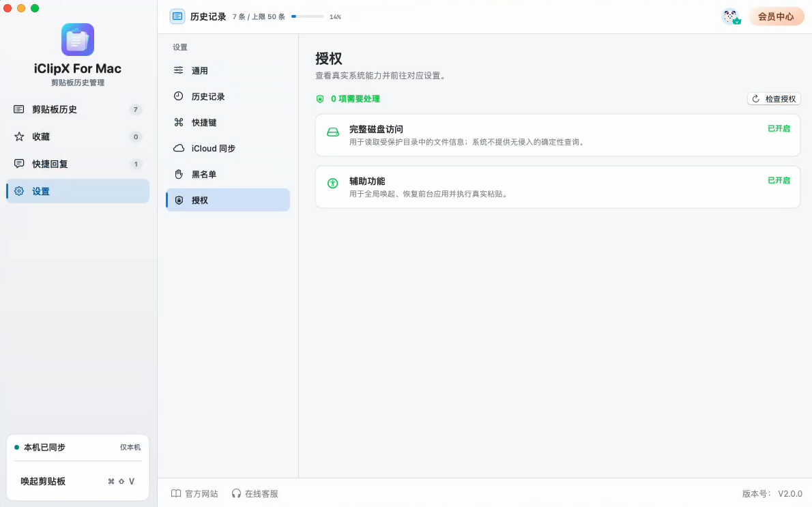Click the accessibility icon in 辅助功能 card

pyautogui.click(x=333, y=183)
